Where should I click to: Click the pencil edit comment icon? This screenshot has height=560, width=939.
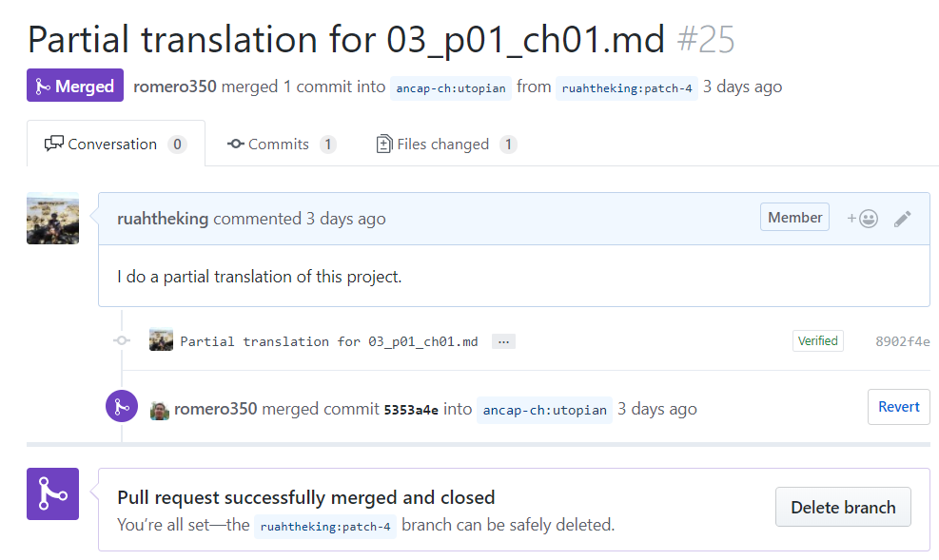pyautogui.click(x=903, y=219)
